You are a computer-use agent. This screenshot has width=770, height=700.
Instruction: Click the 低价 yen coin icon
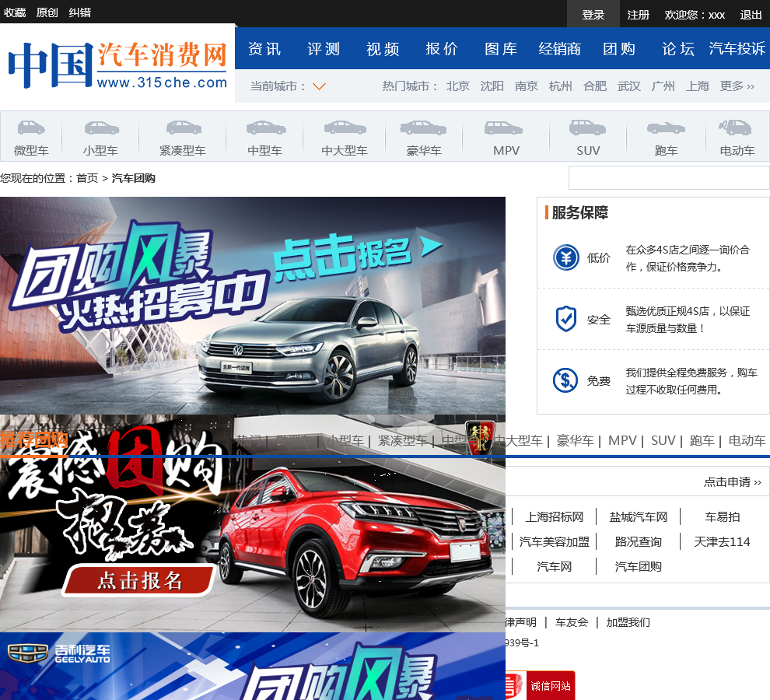point(565,257)
